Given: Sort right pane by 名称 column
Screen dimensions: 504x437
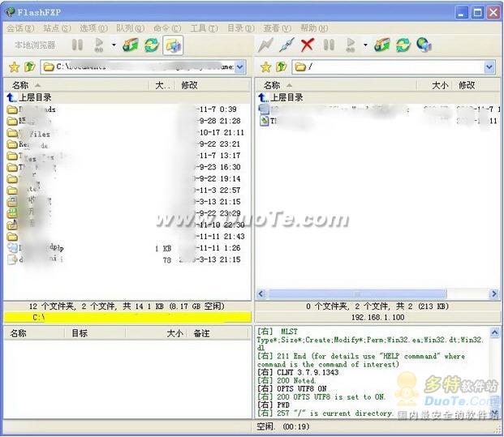Looking at the screenshot, I should coord(336,85).
